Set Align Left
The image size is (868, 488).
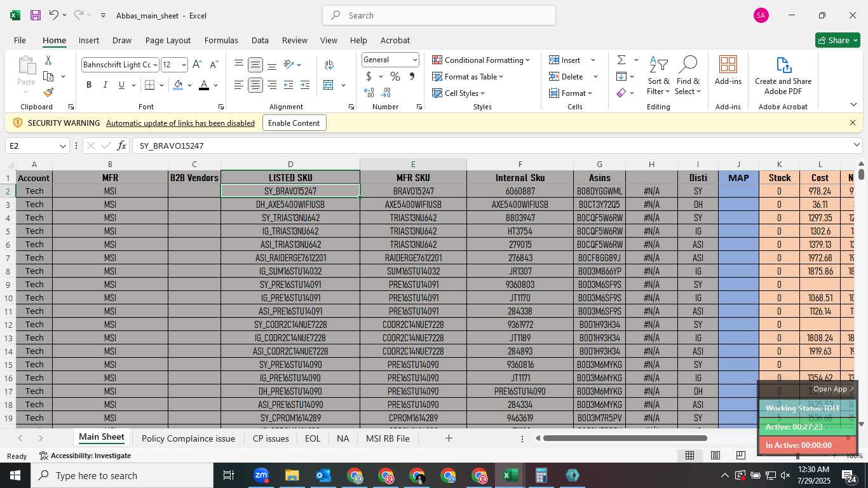239,85
